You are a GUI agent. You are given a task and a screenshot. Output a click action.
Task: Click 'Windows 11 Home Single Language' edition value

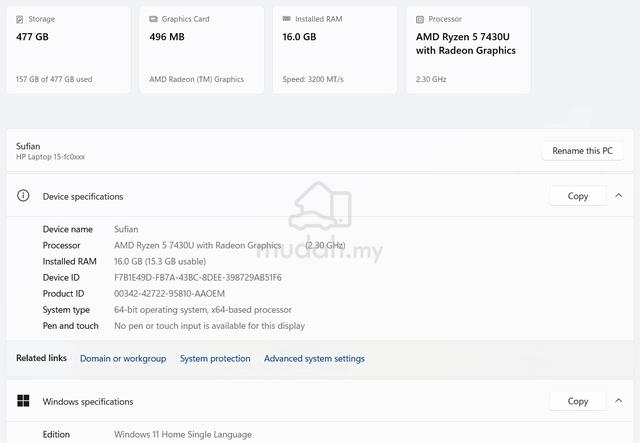coord(183,434)
